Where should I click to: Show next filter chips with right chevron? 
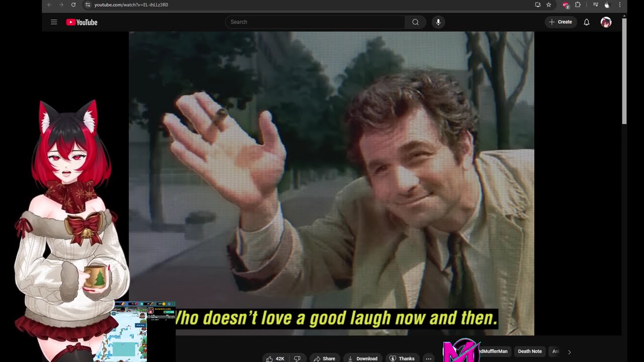569,352
